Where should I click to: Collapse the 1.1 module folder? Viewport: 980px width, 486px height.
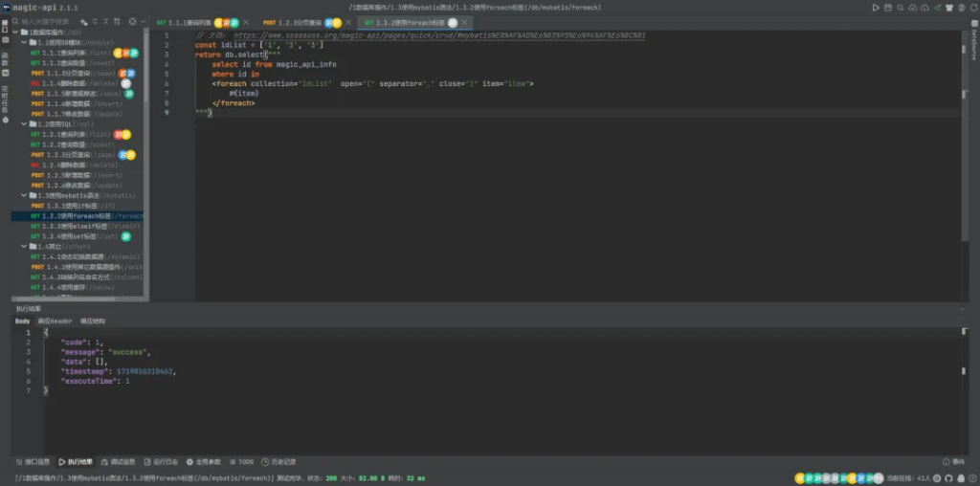tap(24, 42)
